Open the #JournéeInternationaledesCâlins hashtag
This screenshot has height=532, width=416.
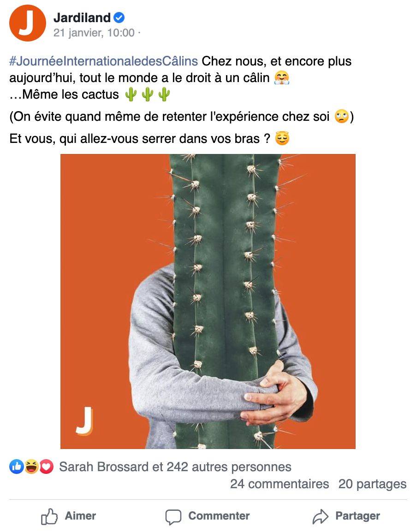[103, 61]
